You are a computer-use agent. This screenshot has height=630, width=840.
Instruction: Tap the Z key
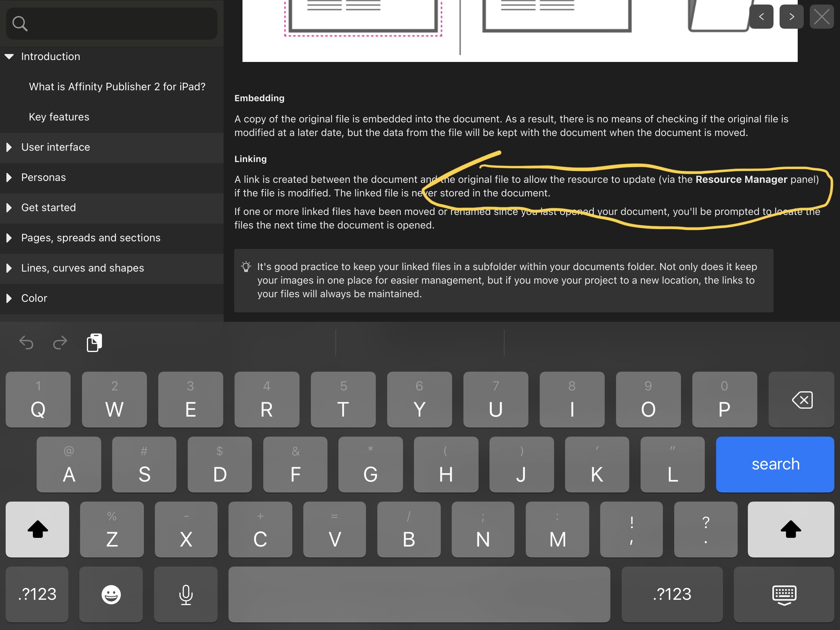[x=112, y=530]
